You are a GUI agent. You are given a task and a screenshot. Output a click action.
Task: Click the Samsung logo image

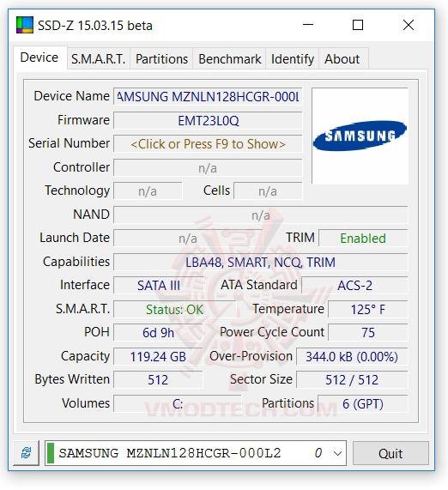[360, 136]
